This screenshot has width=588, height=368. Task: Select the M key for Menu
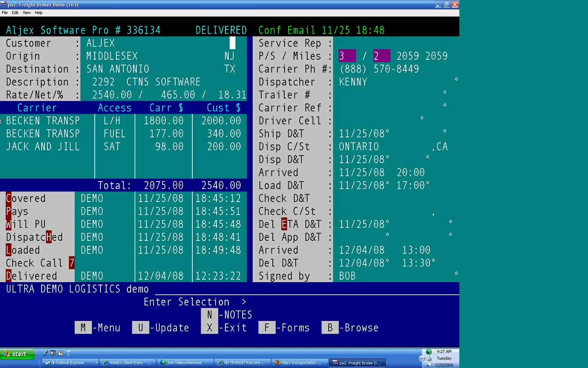(x=83, y=328)
